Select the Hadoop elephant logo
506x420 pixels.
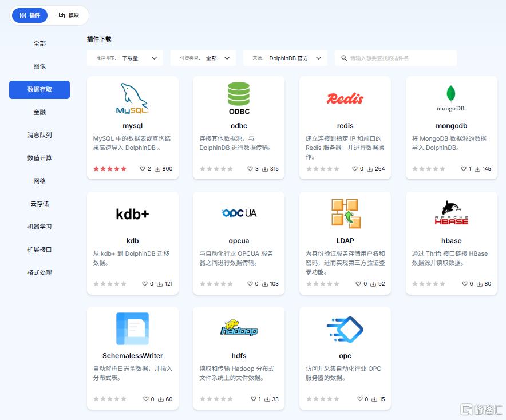tap(239, 328)
